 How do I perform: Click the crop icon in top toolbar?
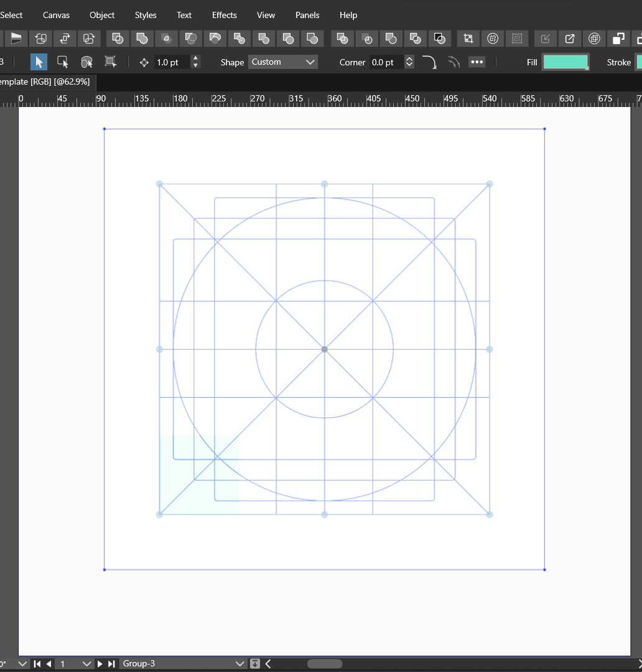point(468,39)
